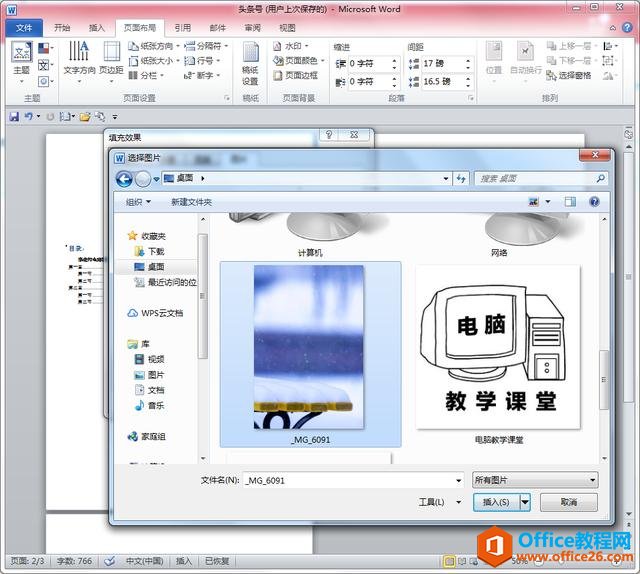Open the file type filter (所有图片) dropdown
The width and height of the screenshot is (640, 574).
tap(535, 481)
